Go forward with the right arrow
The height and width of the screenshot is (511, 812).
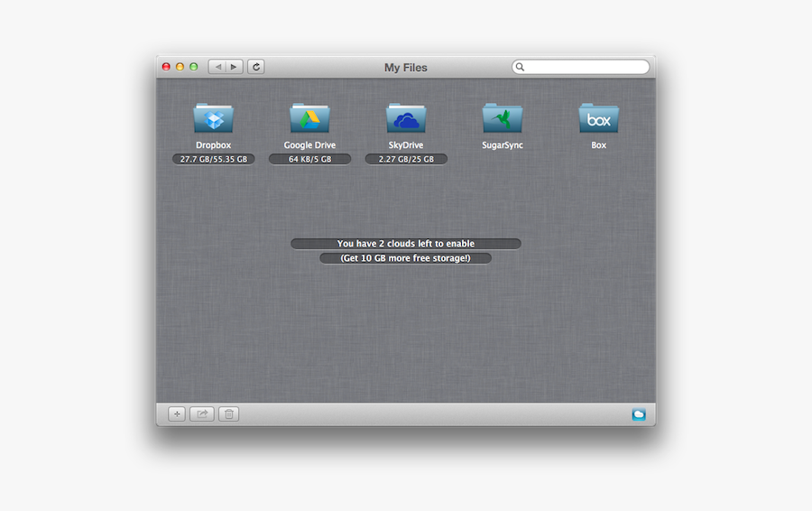click(234, 67)
